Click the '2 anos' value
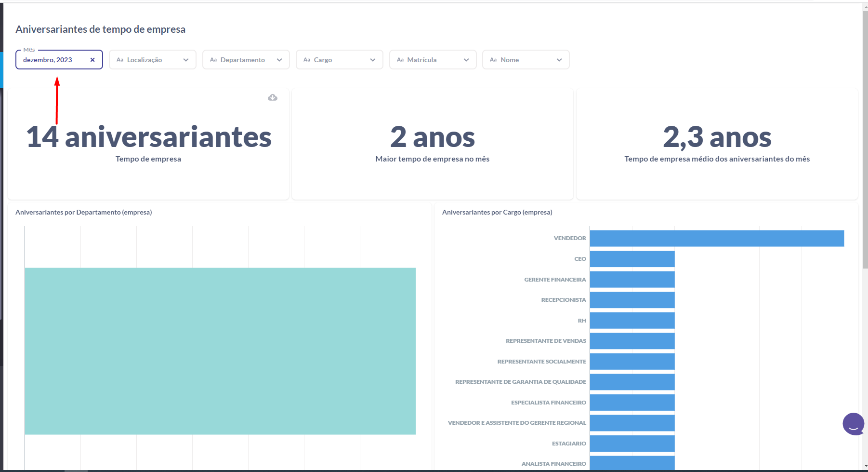 [x=433, y=137]
